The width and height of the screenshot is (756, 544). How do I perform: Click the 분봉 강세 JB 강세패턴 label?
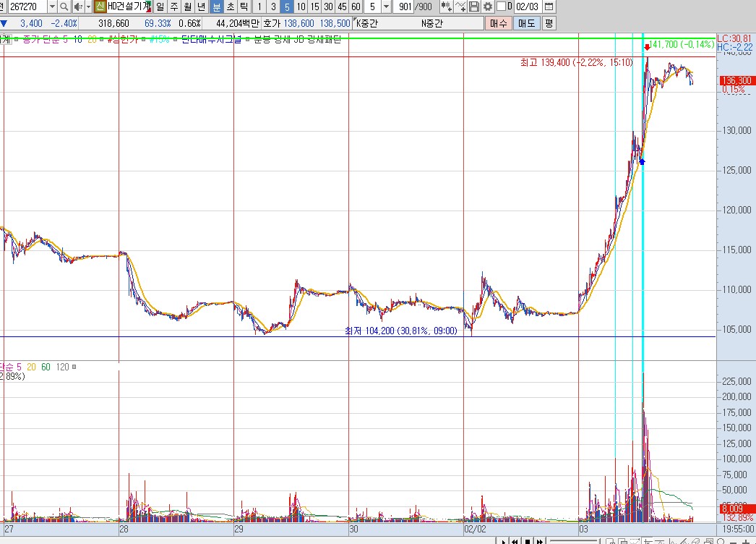tap(298, 39)
